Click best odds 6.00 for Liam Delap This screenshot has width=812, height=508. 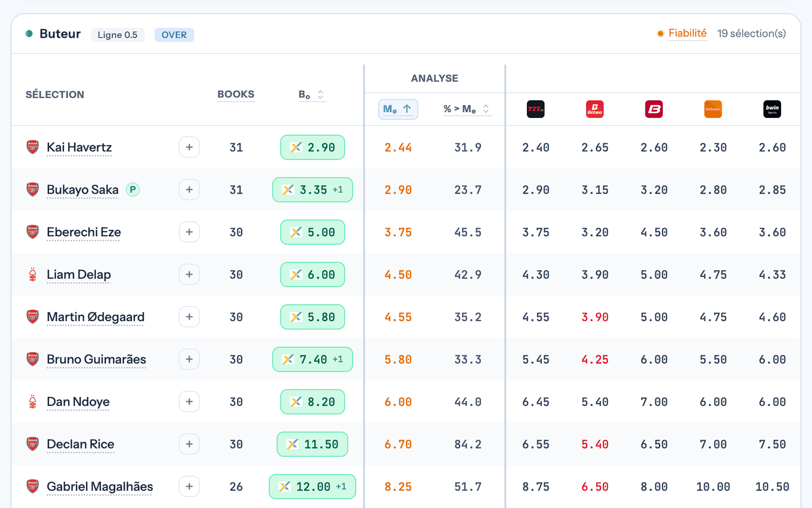click(x=313, y=274)
